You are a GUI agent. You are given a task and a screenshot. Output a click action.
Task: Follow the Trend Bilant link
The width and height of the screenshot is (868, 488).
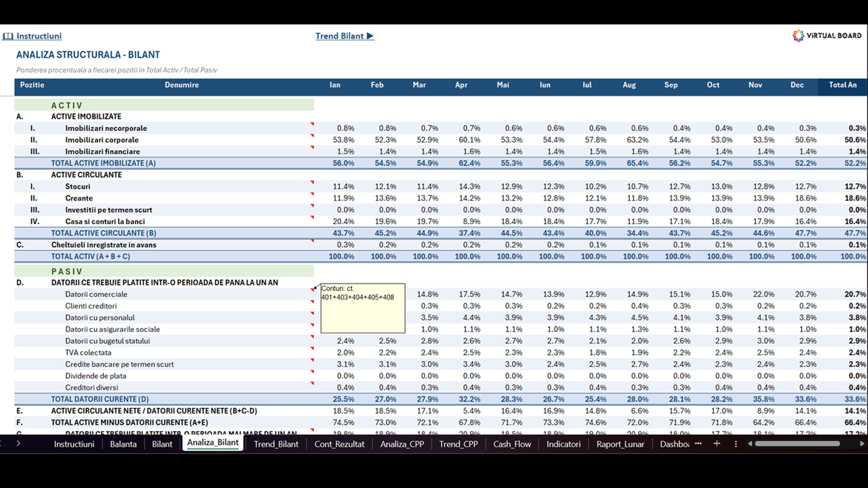344,36
